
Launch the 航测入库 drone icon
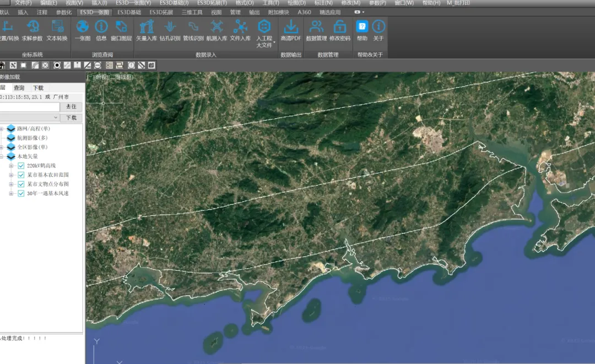coord(217,26)
